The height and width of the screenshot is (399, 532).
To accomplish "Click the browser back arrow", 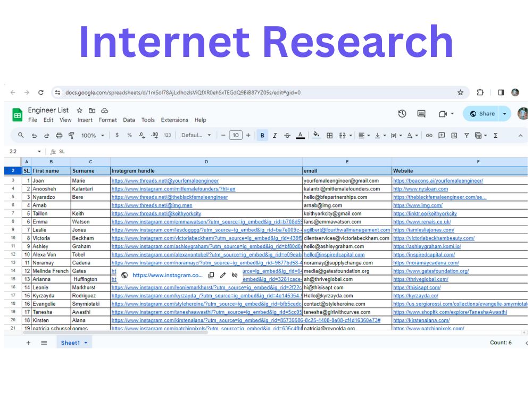I will pos(13,92).
